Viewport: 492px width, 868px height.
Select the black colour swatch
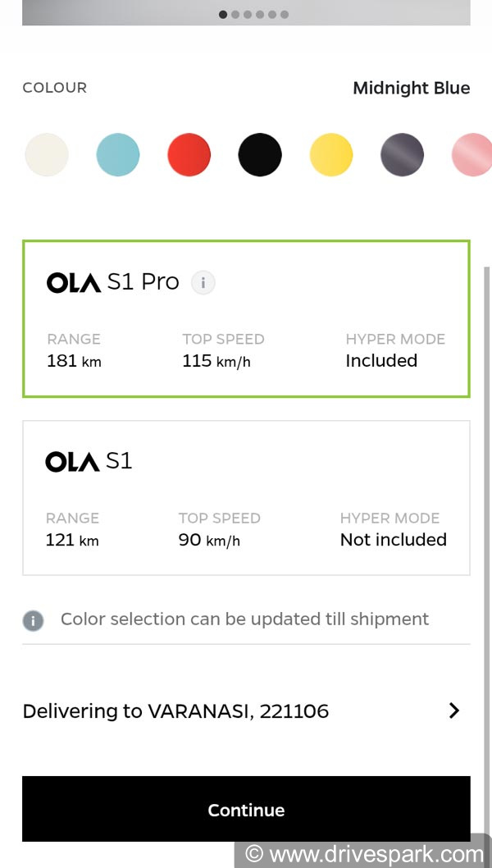coord(260,154)
